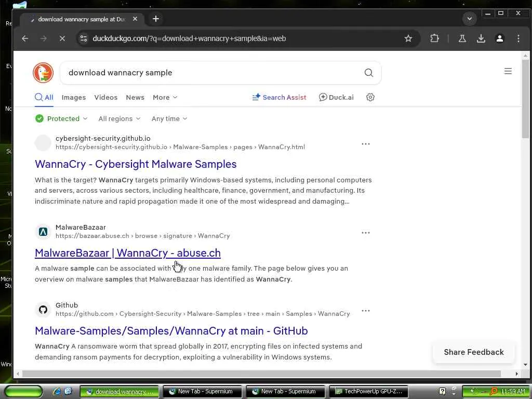Open more options for MalwareBazaar result
Screen dimensions: 532x399
point(365,233)
